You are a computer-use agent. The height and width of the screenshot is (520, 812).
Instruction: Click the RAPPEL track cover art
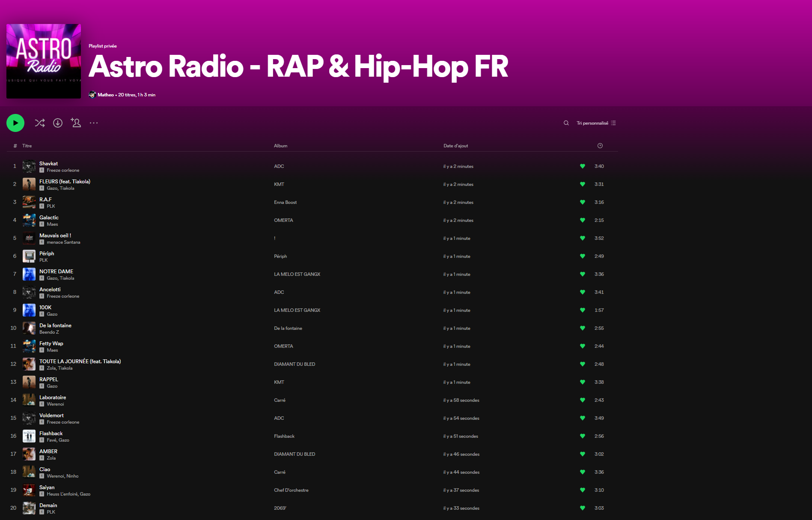(29, 382)
